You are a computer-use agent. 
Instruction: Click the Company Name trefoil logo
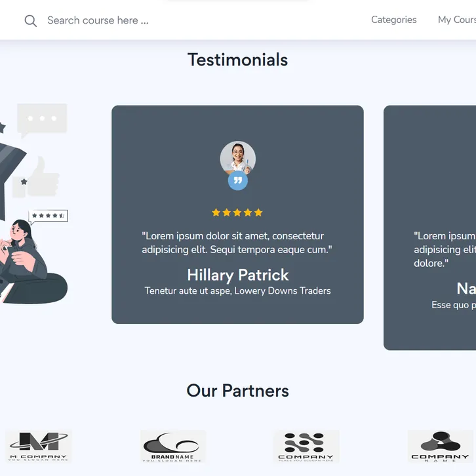[x=440, y=446]
